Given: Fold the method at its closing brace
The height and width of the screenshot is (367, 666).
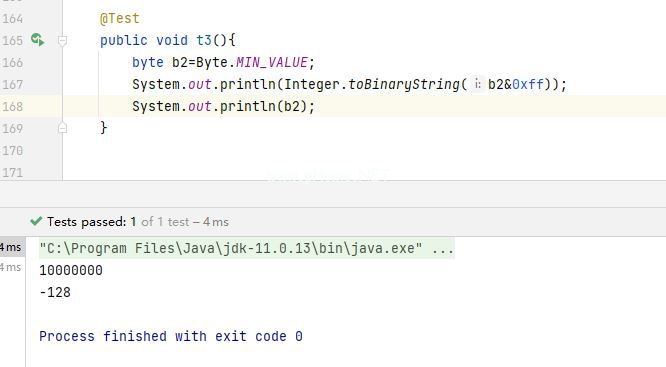Looking at the screenshot, I should click(62, 127).
